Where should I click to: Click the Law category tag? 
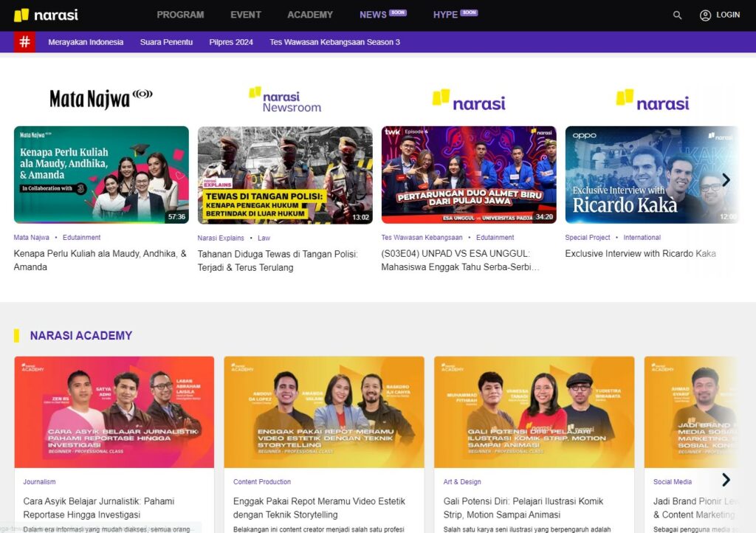(264, 238)
